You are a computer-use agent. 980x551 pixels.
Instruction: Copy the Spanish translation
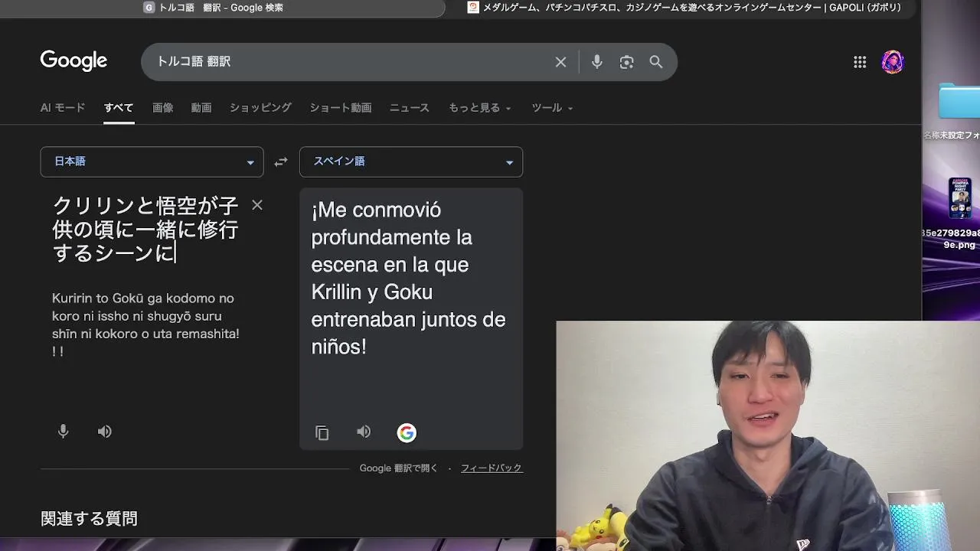point(322,433)
